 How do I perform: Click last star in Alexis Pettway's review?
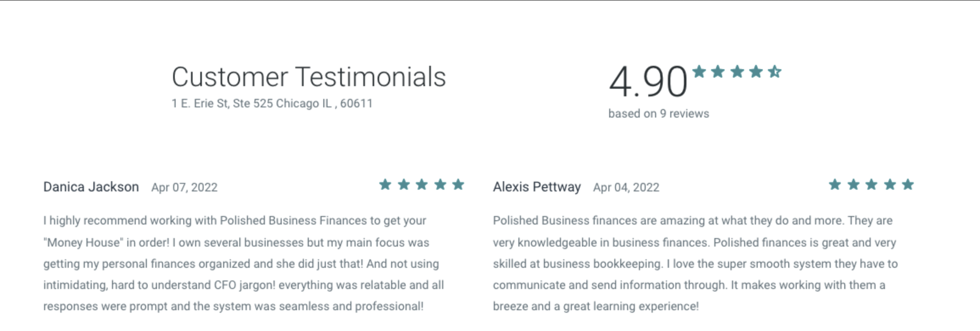point(908,185)
